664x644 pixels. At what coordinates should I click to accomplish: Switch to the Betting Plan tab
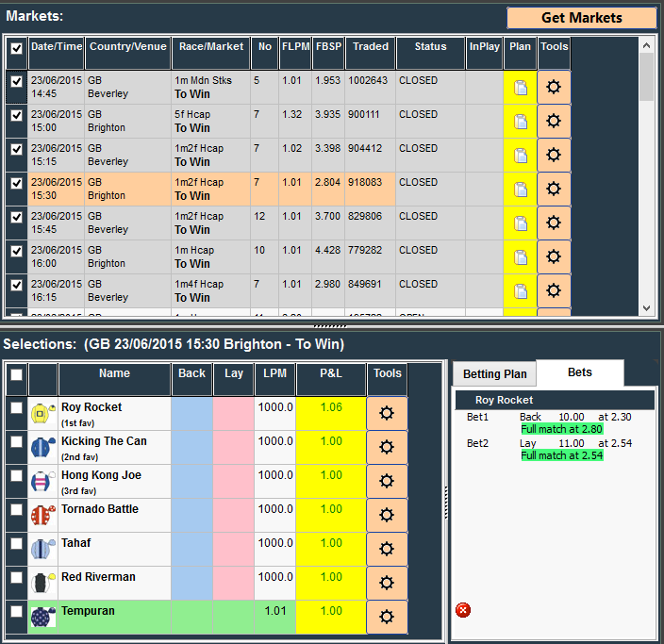click(494, 374)
